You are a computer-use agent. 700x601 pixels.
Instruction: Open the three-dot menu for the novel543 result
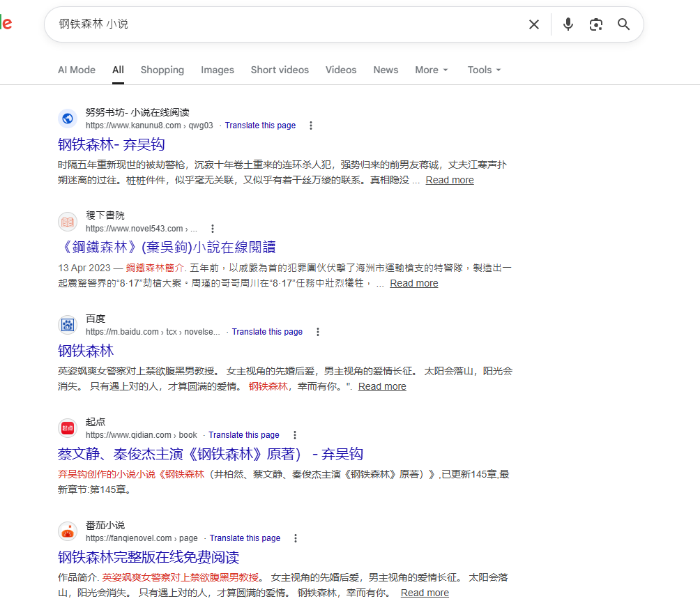point(213,229)
